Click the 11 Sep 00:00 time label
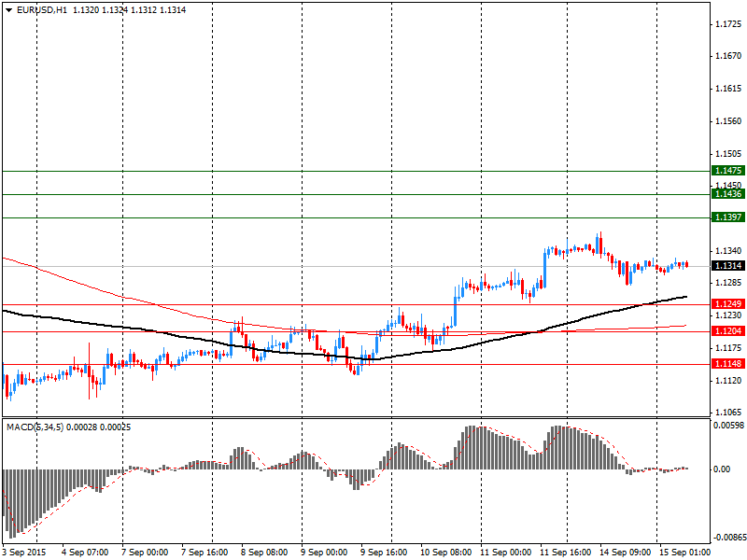 505,553
